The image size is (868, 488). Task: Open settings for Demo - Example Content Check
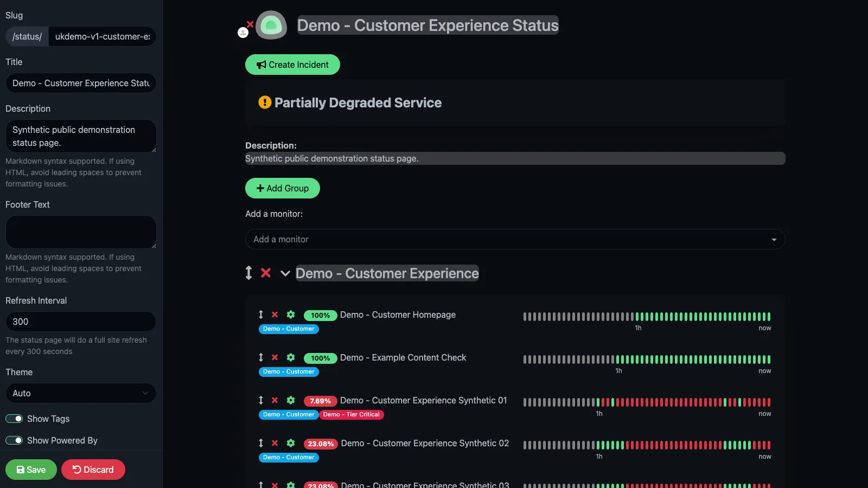291,357
